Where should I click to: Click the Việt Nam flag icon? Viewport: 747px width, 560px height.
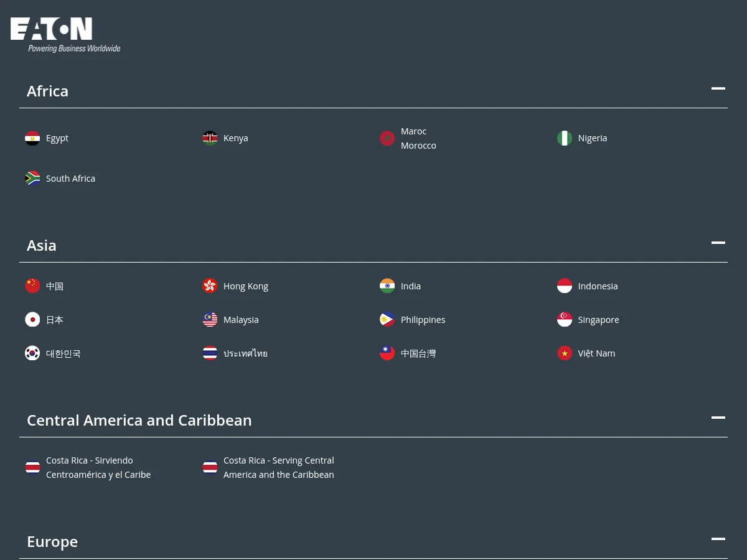click(x=565, y=353)
